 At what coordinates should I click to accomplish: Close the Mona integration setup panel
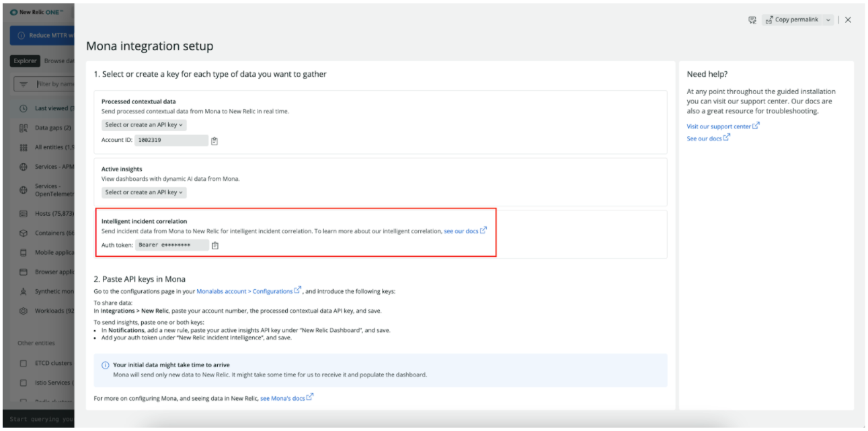[x=848, y=20]
